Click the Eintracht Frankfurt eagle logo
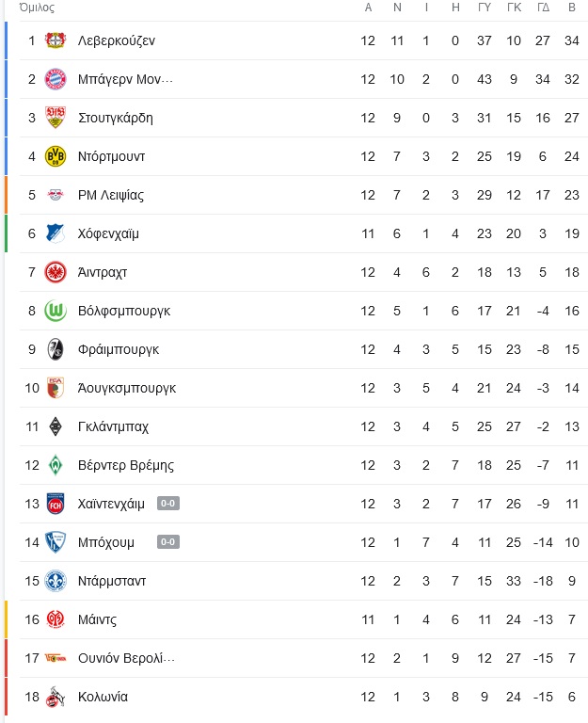The height and width of the screenshot is (723, 588). coord(56,272)
